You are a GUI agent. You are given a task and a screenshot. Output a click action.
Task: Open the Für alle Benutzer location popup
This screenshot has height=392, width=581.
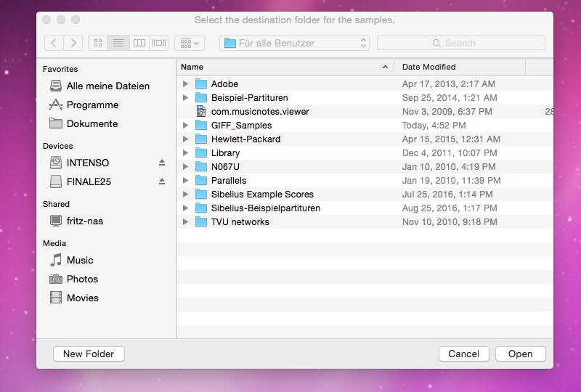(x=294, y=43)
